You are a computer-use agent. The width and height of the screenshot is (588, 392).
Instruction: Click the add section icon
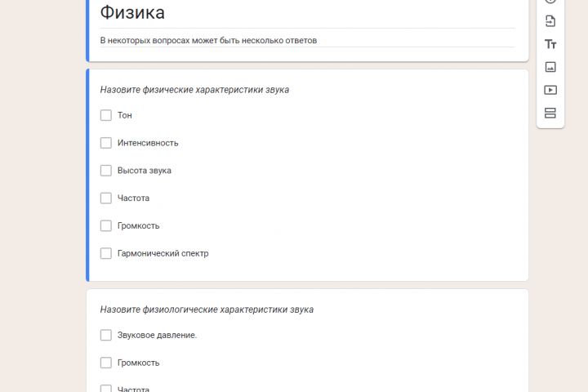pyautogui.click(x=550, y=113)
